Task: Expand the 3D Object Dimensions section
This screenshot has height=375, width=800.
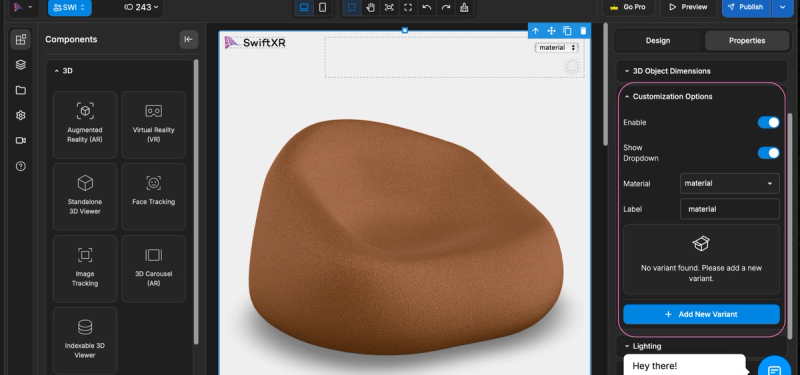Action: coord(702,71)
